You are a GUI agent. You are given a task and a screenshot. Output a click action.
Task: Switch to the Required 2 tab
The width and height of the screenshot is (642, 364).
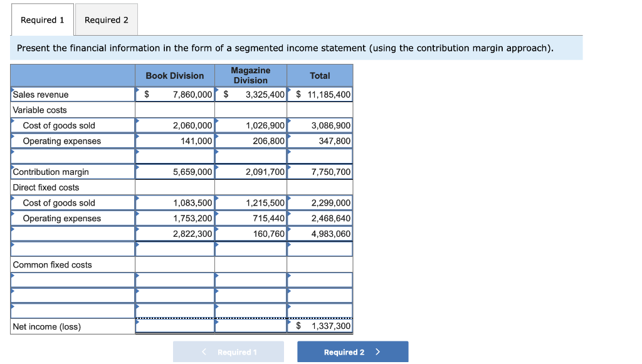point(106,19)
